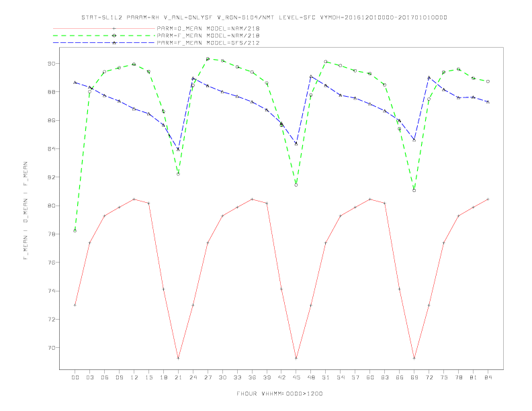Click the 45 tick label on the x-axis
Viewport: 532px width, 411px height.
[296, 377]
